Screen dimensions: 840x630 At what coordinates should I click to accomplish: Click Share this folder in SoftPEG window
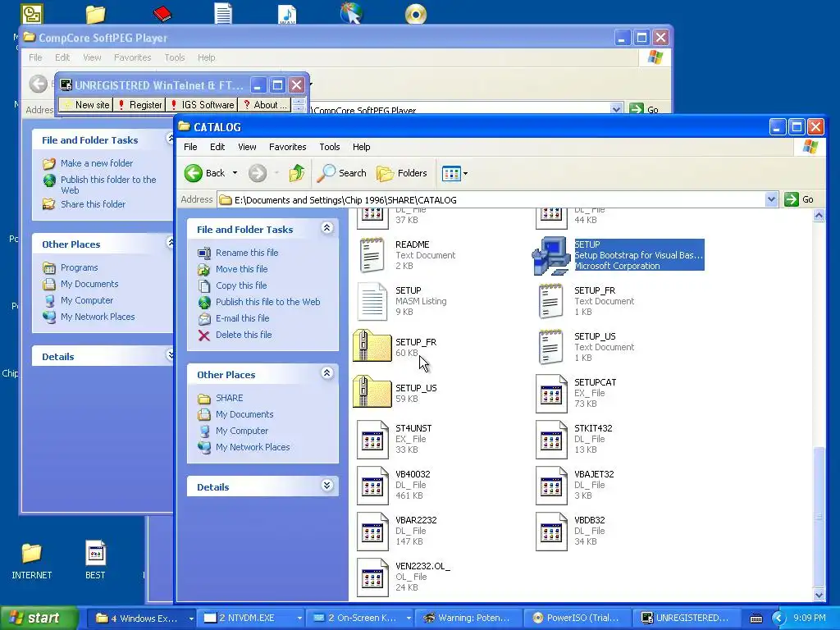click(93, 204)
